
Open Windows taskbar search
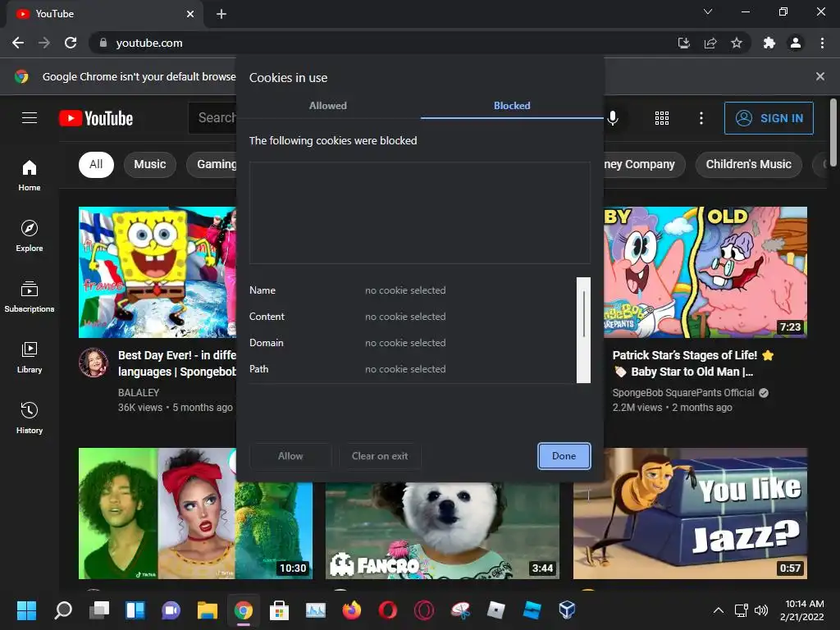tap(63, 610)
